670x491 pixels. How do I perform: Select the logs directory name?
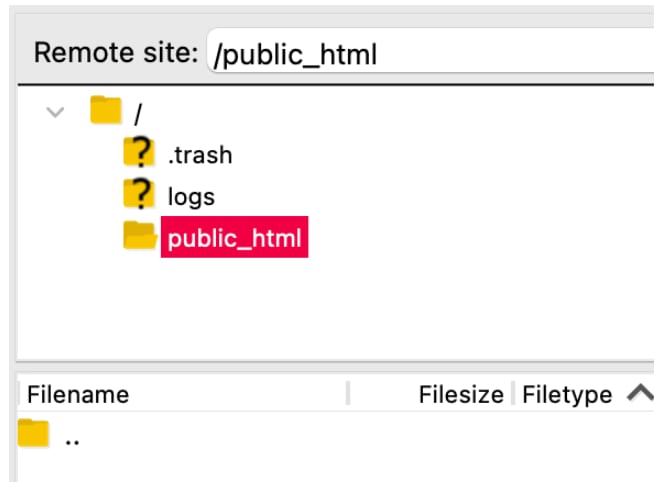click(191, 197)
